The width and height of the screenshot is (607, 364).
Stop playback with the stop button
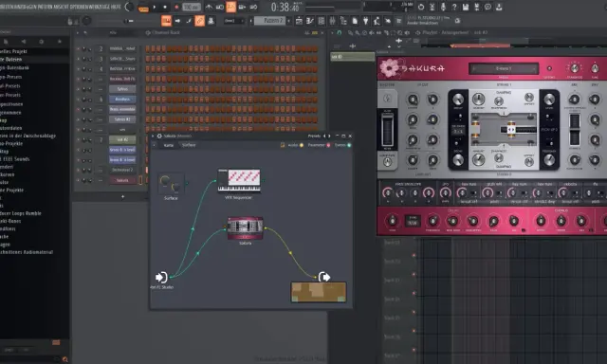(165, 7)
